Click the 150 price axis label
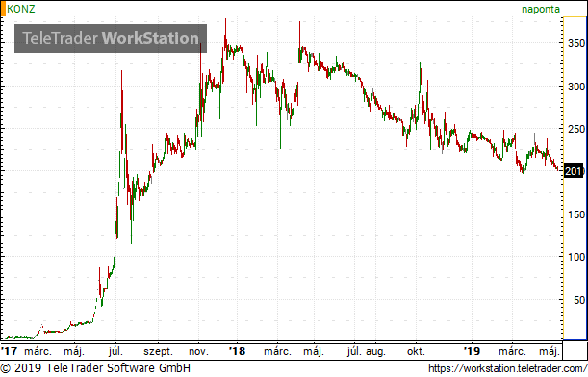 coord(576,214)
